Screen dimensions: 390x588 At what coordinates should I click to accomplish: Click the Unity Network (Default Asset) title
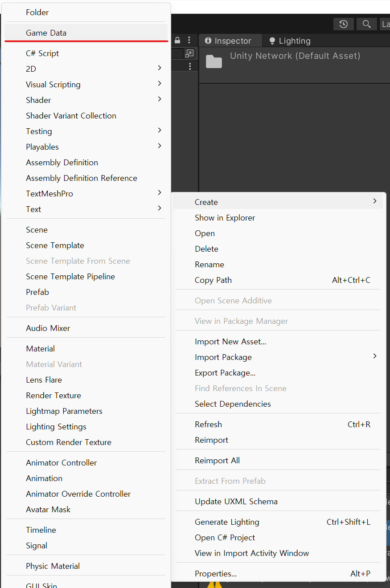[x=295, y=56]
